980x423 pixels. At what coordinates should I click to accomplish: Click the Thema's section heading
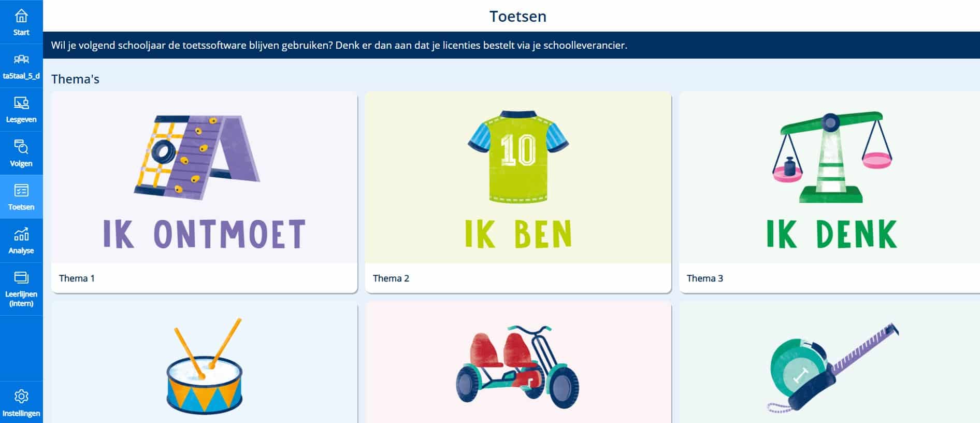(74, 79)
